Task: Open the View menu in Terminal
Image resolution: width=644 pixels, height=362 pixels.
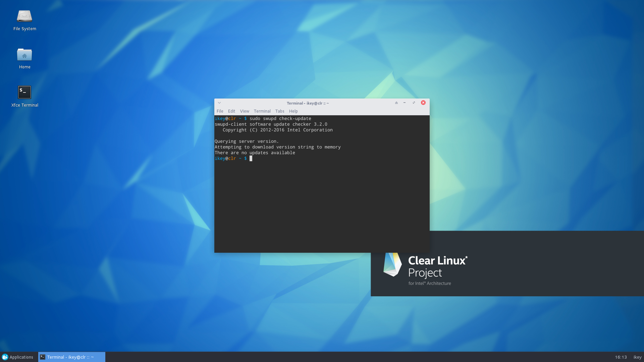Action: pyautogui.click(x=245, y=111)
